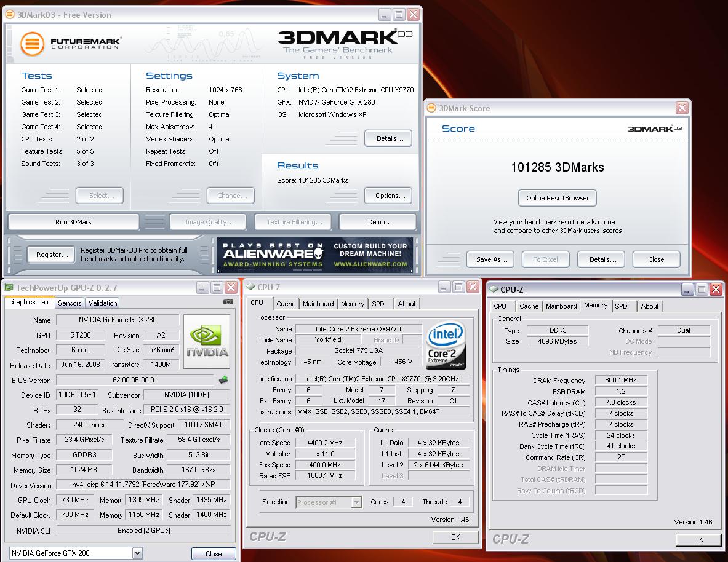Click the 3DMark Score window title icon

[431, 108]
